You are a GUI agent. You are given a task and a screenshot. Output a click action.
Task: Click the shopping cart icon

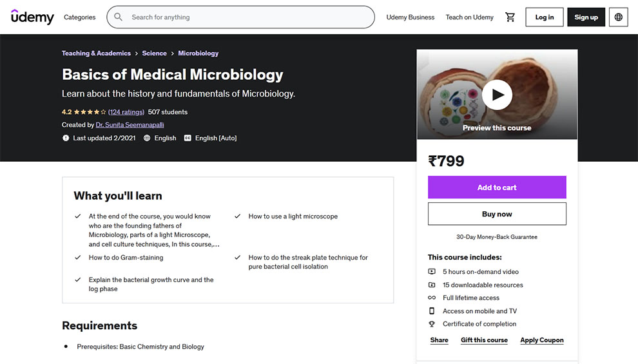(x=510, y=17)
